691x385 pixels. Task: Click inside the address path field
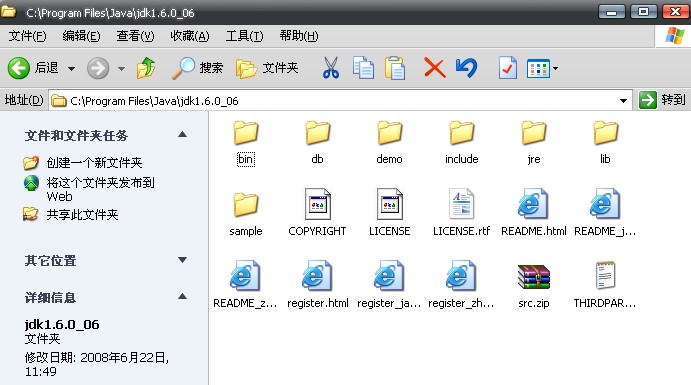pyautogui.click(x=339, y=101)
